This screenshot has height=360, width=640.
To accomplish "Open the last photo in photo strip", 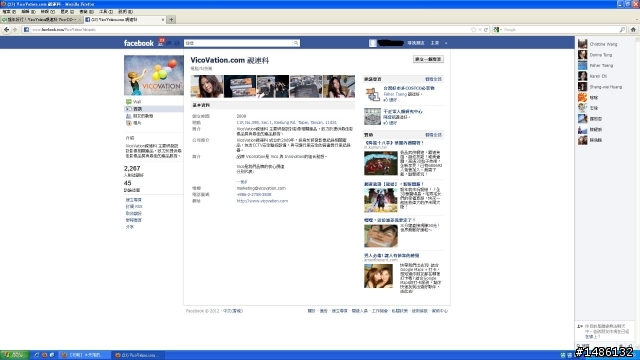I will pos(339,86).
